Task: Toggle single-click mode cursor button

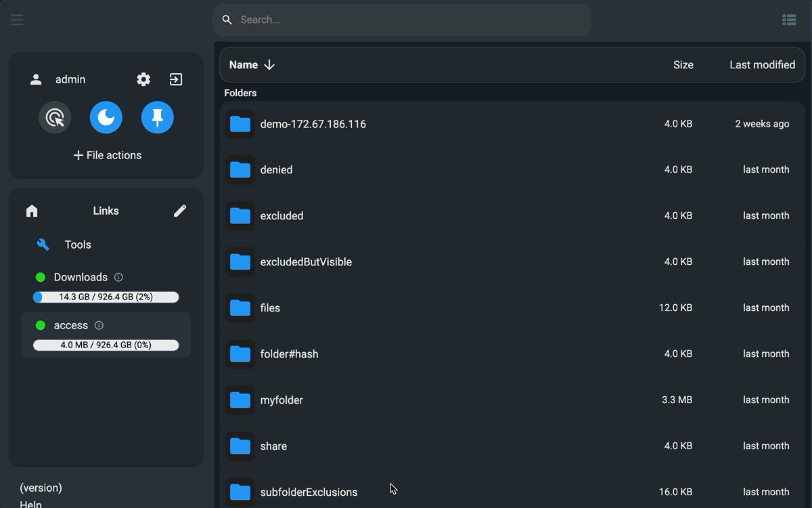Action: coord(55,117)
